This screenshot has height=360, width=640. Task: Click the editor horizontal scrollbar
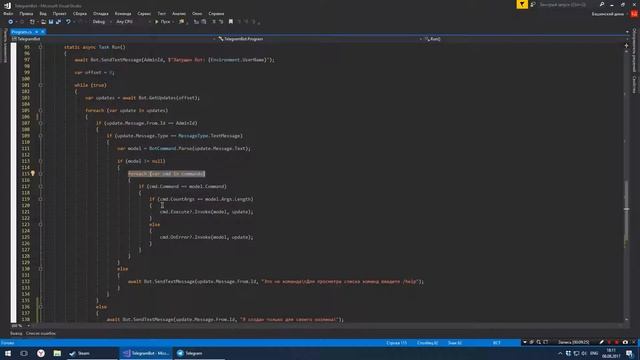pyautogui.click(x=327, y=326)
